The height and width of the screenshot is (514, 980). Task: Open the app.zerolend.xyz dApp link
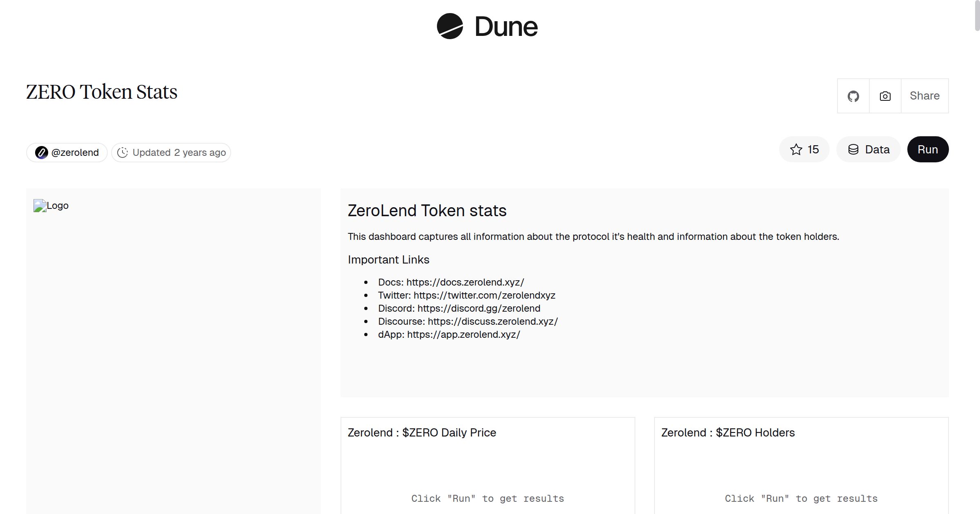tap(464, 334)
